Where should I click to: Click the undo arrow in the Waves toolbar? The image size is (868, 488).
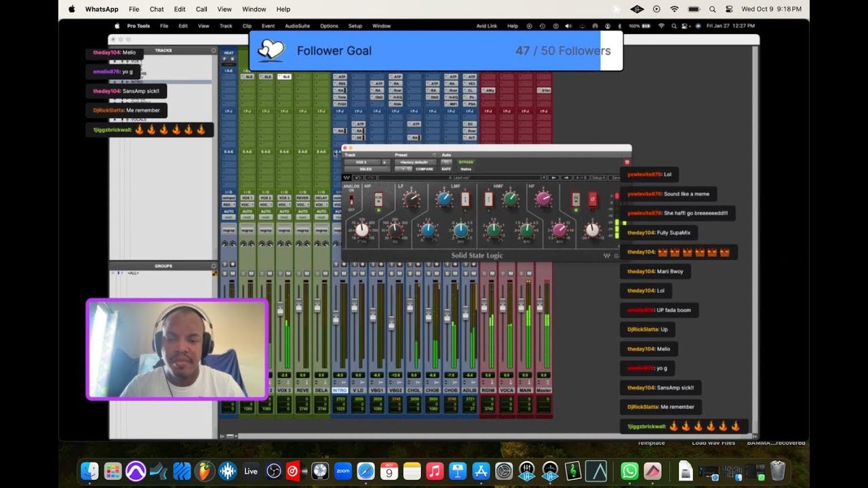pos(358,178)
